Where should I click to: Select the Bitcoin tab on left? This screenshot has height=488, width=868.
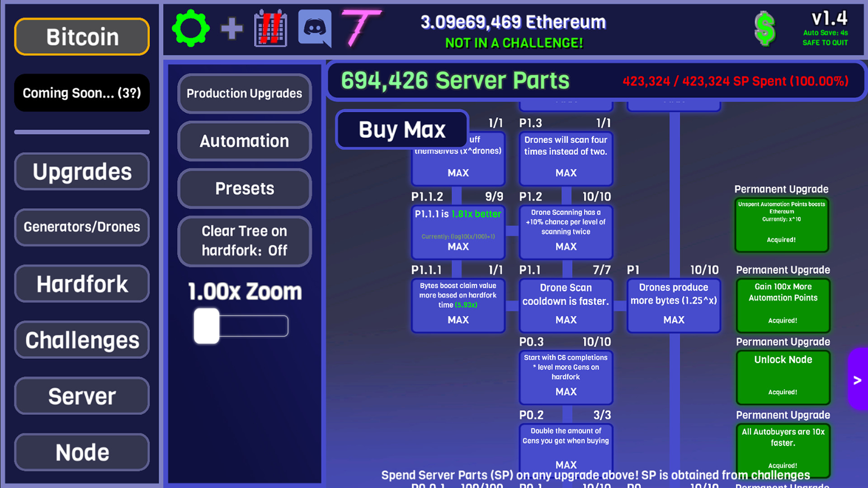(82, 36)
